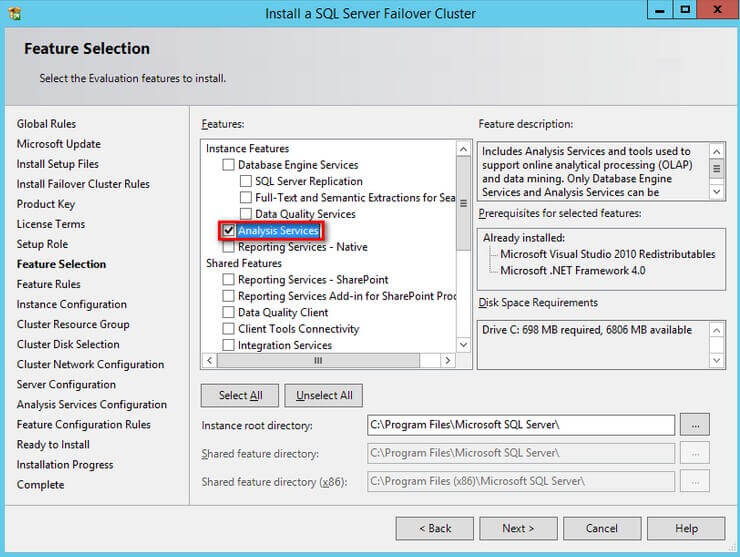Image resolution: width=740 pixels, height=557 pixels.
Task: Click Microsoft .NET Framework 4.0 entry
Action: coord(572,270)
